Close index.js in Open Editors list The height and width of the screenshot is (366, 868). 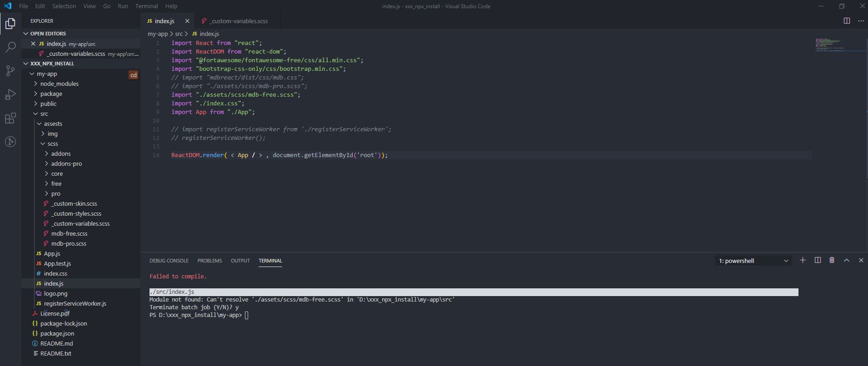pos(33,44)
